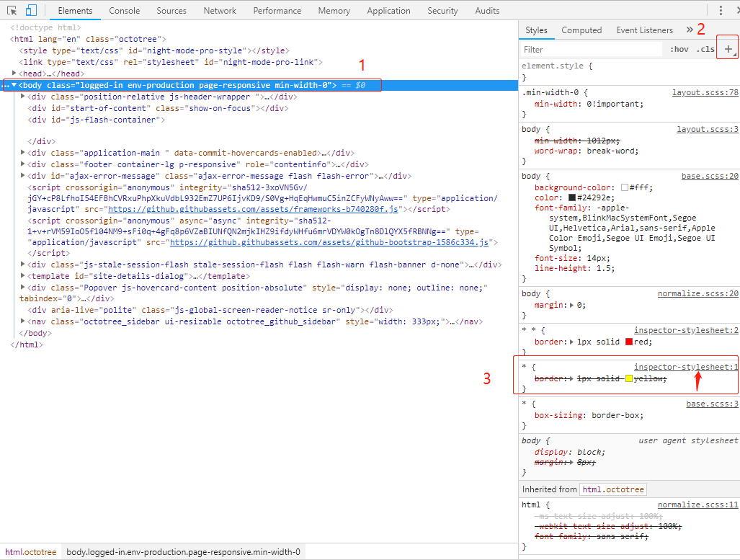
Task: Toggle the .cls class editor button
Action: [x=705, y=49]
